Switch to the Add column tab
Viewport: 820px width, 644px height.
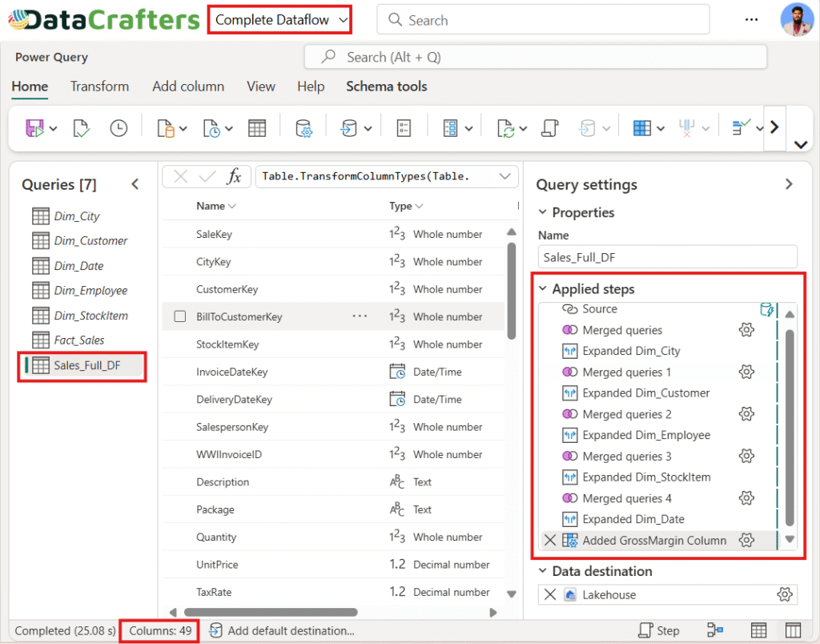point(188,87)
